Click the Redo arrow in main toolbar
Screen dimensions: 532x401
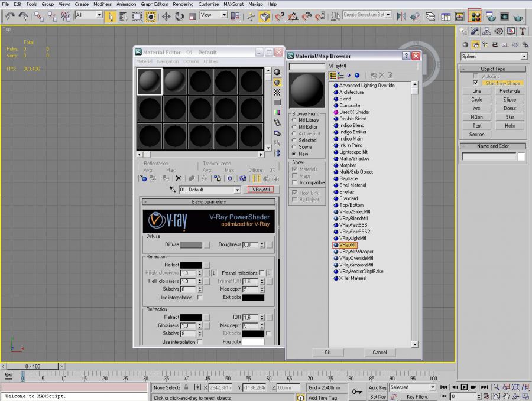pyautogui.click(x=23, y=17)
